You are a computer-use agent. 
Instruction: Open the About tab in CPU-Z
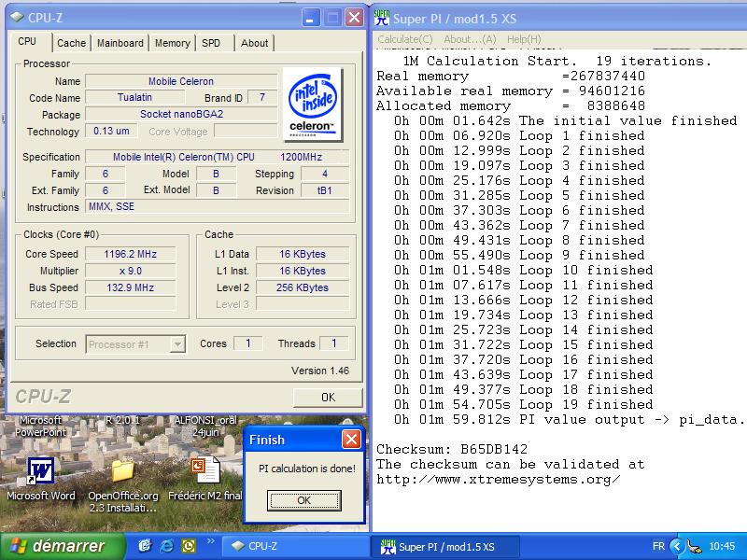pos(254,43)
